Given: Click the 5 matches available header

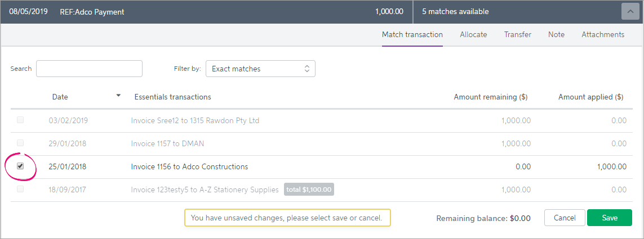Looking at the screenshot, I should 455,12.
